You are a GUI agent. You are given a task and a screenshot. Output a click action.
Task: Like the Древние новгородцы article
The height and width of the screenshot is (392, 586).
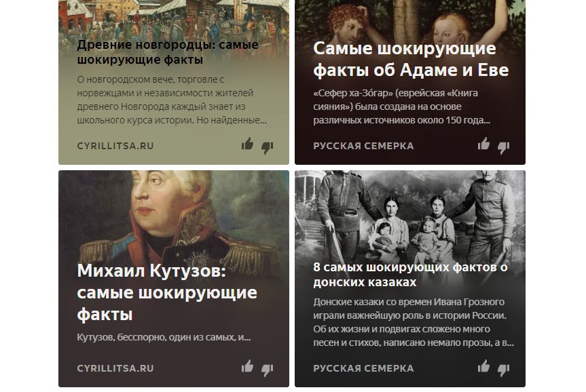click(x=247, y=144)
